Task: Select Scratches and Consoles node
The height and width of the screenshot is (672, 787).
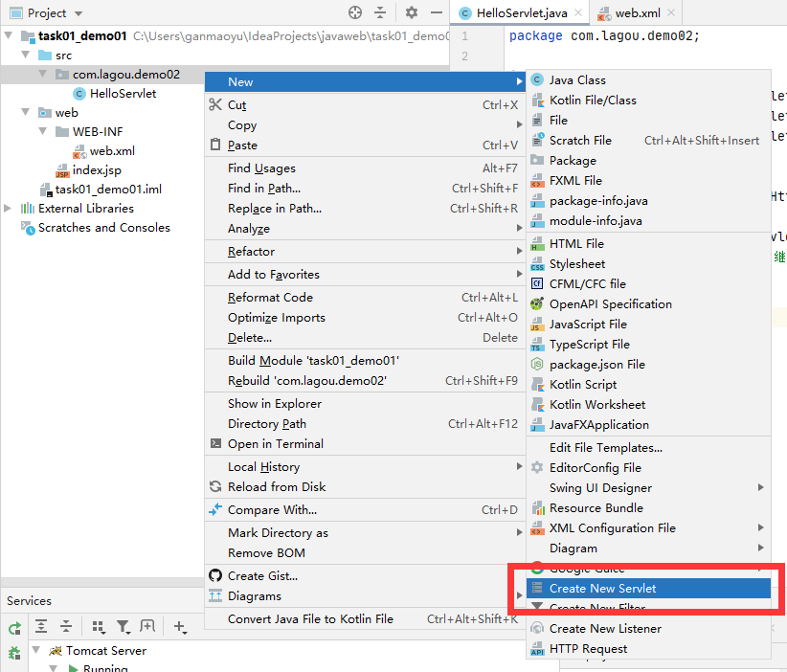Action: point(95,227)
